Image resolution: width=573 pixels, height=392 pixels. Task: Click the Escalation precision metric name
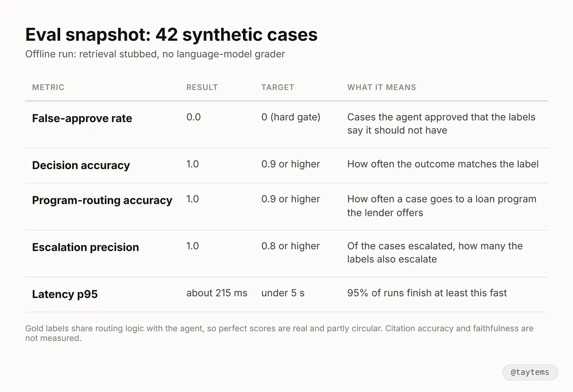tap(85, 247)
